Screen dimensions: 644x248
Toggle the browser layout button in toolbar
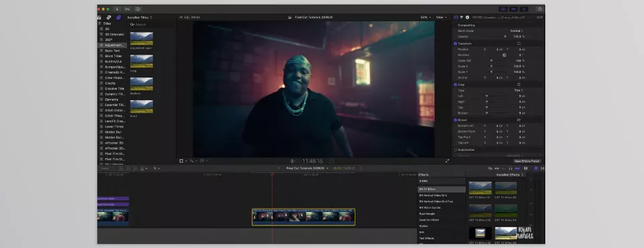click(x=502, y=9)
